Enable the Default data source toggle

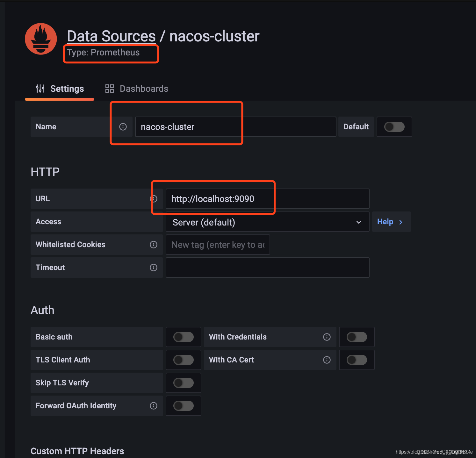pos(394,126)
